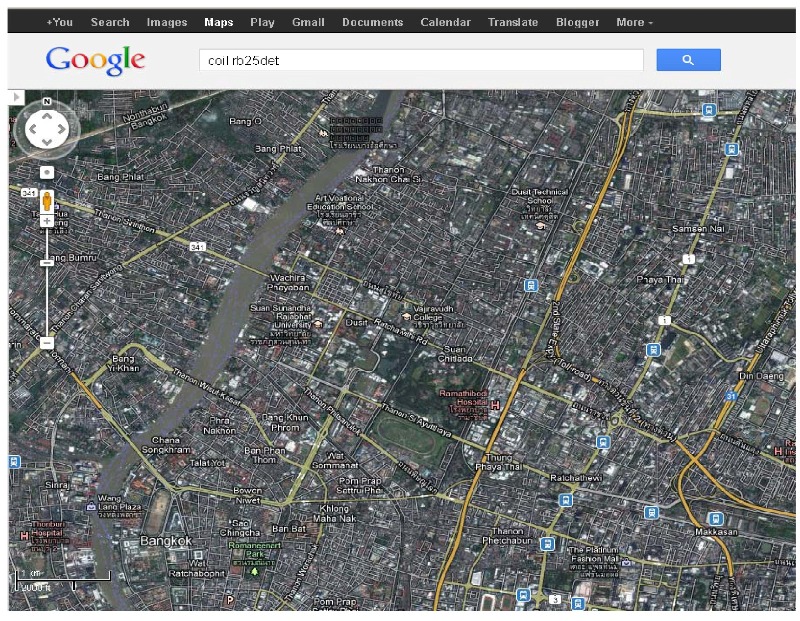Click the route 31 shield near Din Daeng
The width and height of the screenshot is (800, 621).
coord(732,396)
